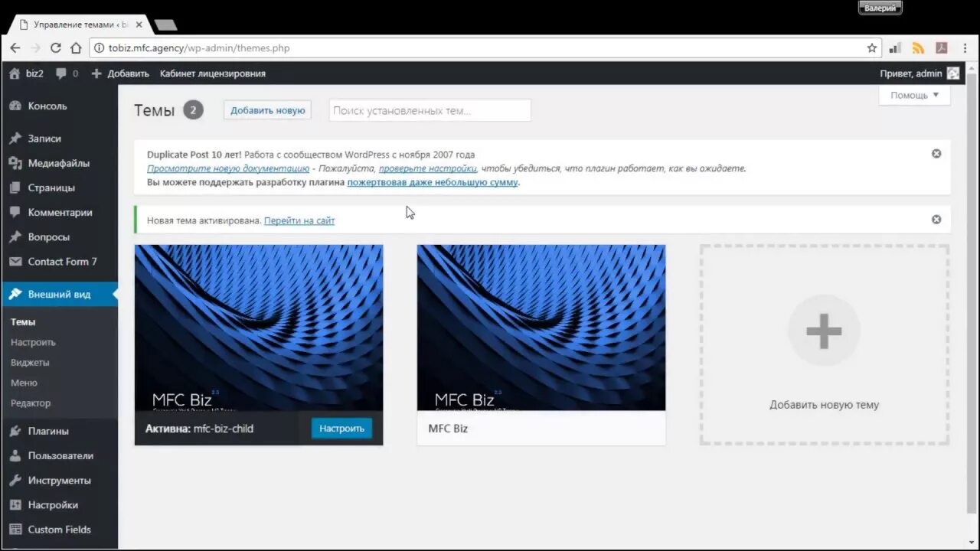Viewport: 980px width, 551px height.
Task: Click the Комментарии sidebar icon
Action: click(15, 213)
